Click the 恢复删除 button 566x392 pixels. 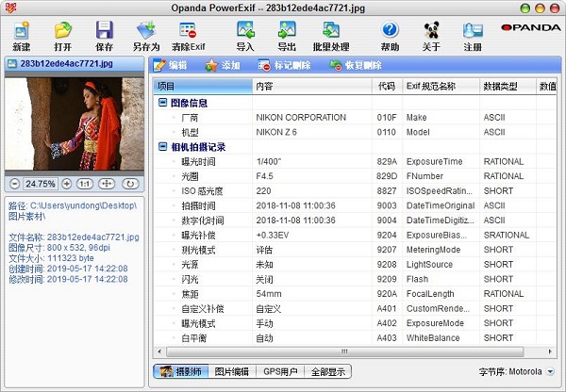(356, 65)
